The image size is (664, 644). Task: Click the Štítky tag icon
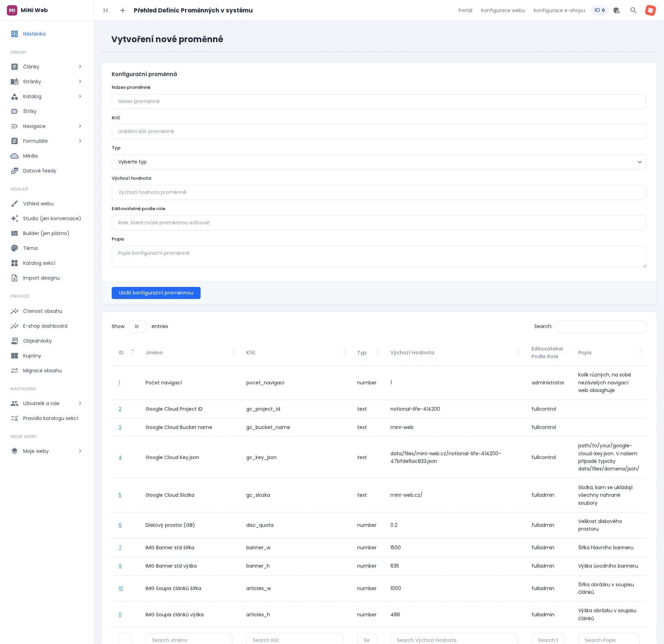click(15, 111)
